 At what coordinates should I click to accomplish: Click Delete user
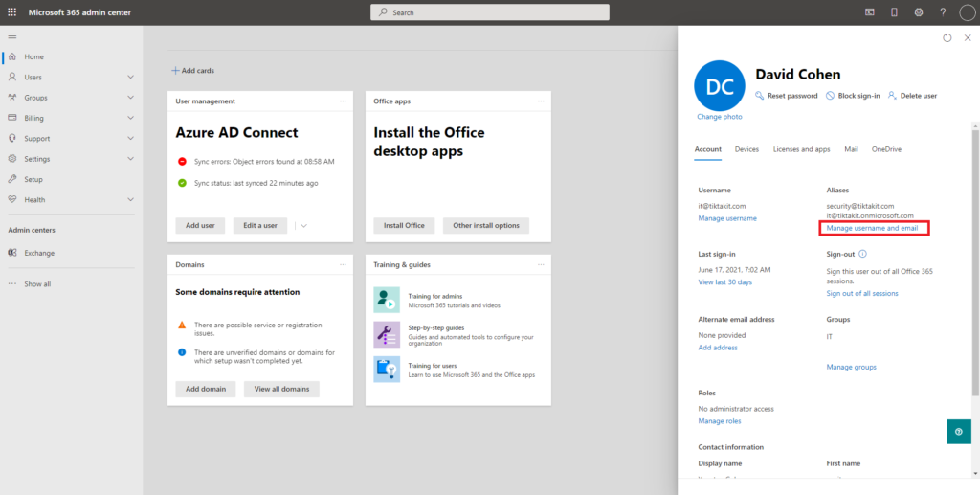coord(912,96)
